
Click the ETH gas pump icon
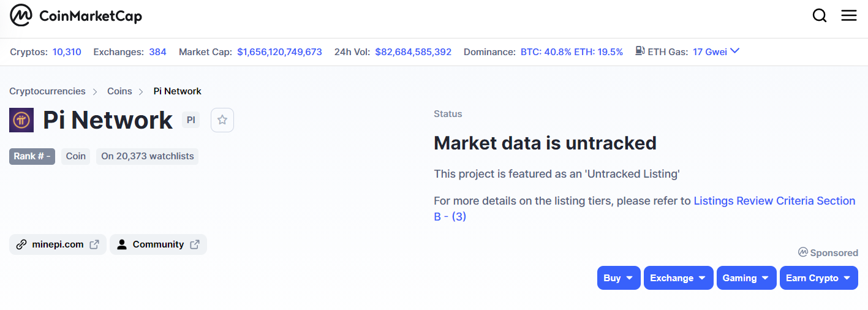point(640,51)
